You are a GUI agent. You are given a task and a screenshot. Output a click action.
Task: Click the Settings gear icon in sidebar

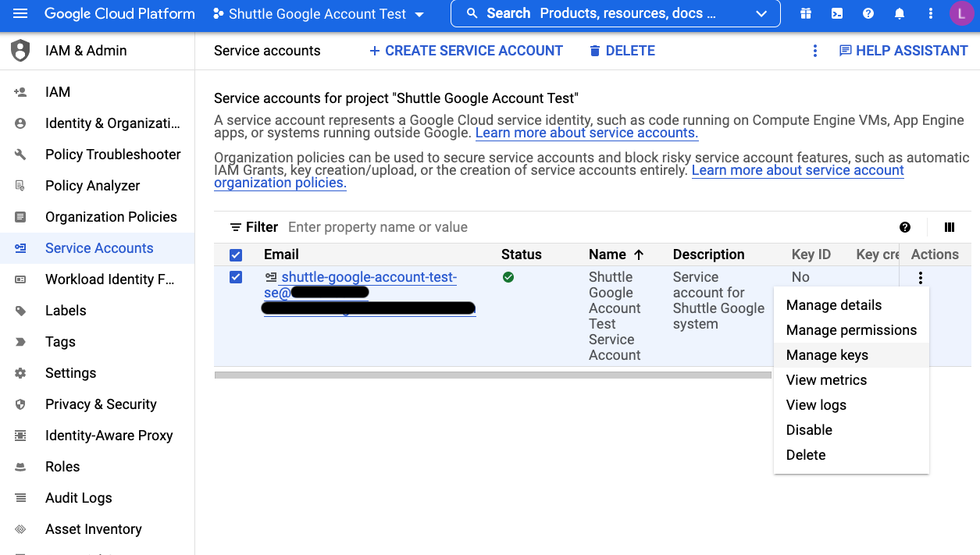coord(20,373)
